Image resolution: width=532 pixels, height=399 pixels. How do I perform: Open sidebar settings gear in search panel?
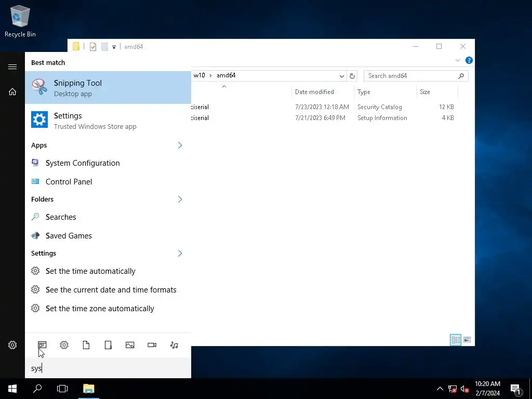(x=12, y=345)
